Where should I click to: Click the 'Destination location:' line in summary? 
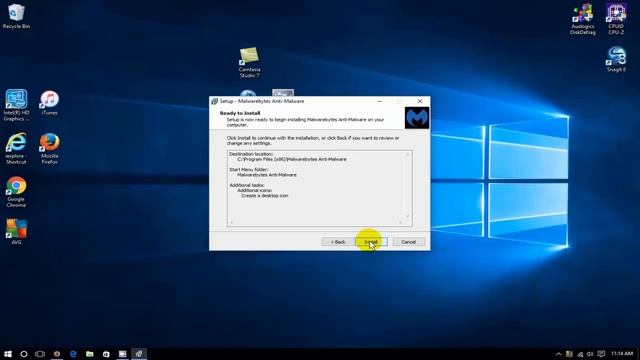click(x=251, y=154)
